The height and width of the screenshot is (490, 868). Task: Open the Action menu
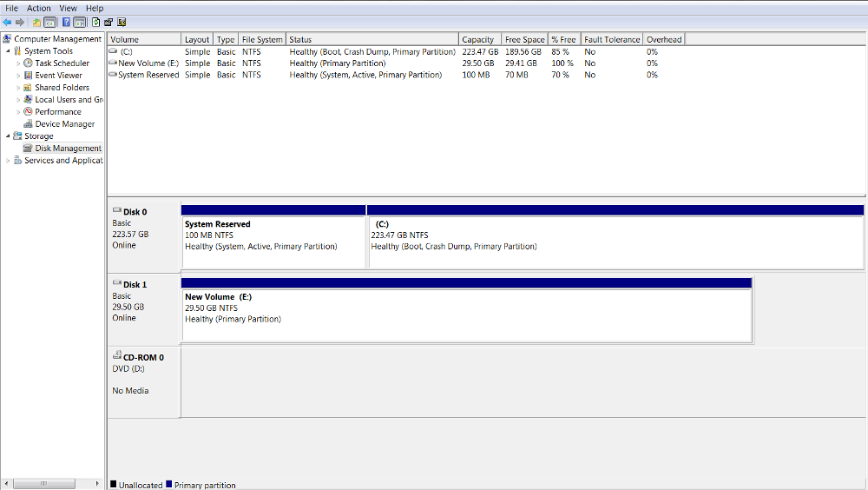39,8
